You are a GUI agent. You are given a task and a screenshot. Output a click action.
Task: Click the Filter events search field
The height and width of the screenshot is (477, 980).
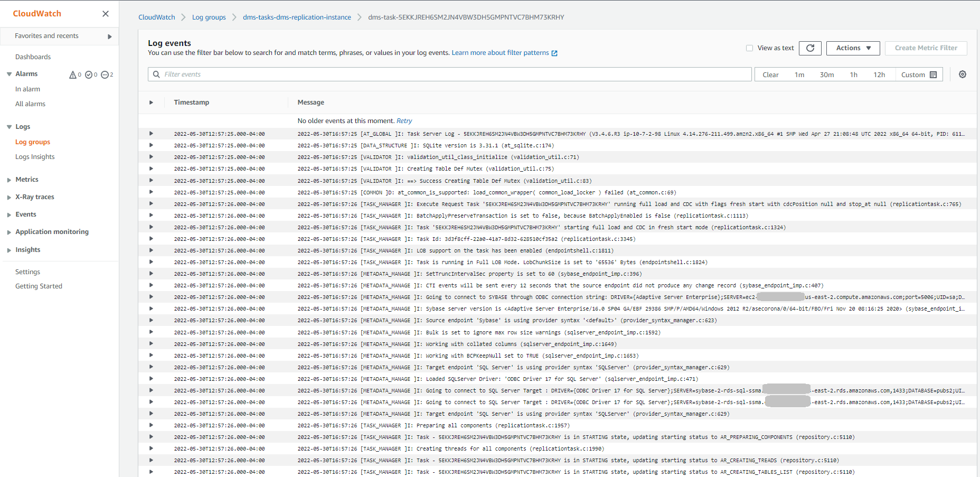pyautogui.click(x=454, y=74)
